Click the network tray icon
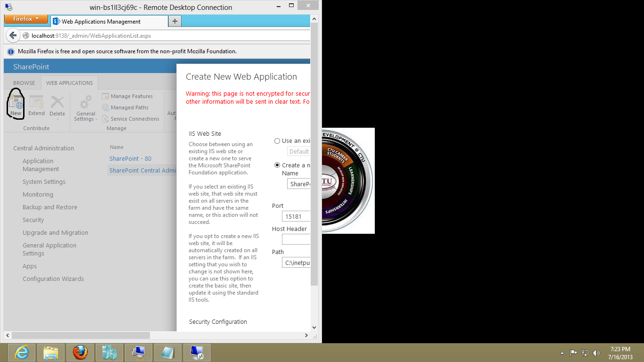This screenshot has height=362, width=644. click(585, 353)
